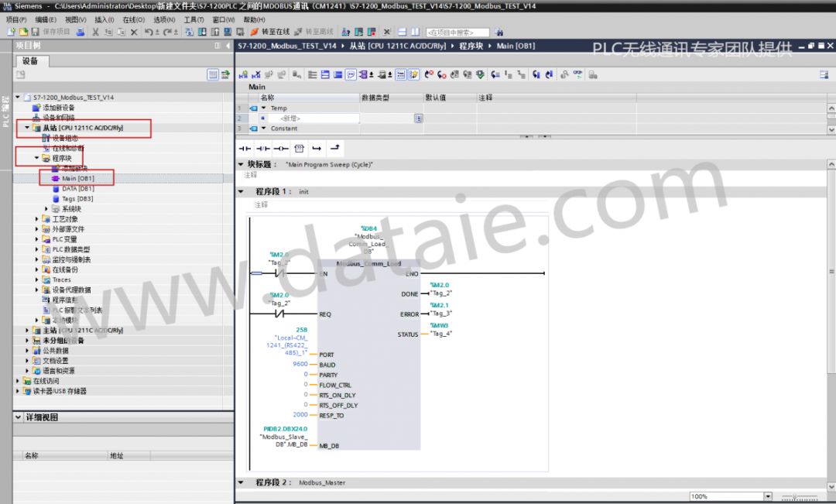Click the 保存项目 button

(x=50, y=32)
